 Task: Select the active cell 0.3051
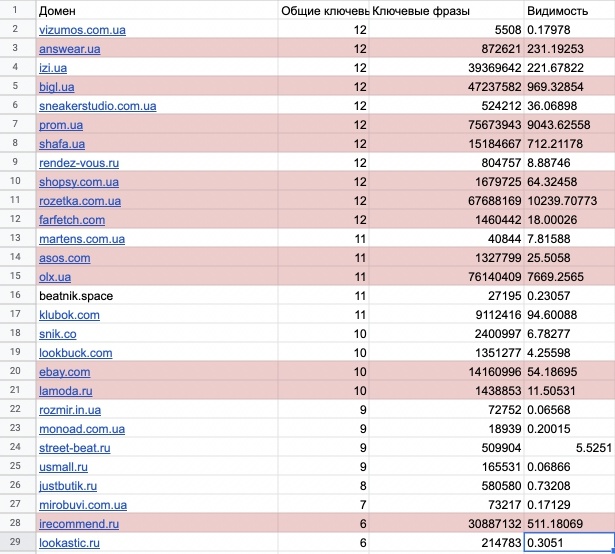click(x=570, y=543)
